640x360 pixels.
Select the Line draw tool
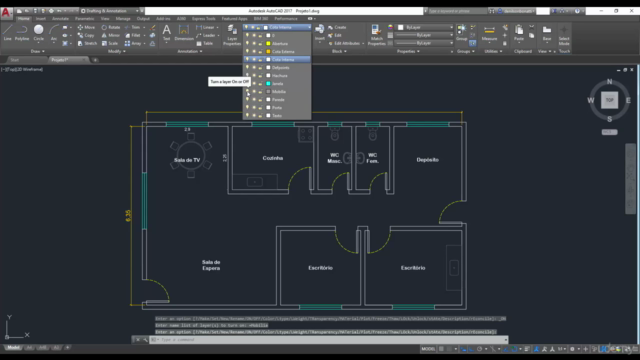click(7, 33)
